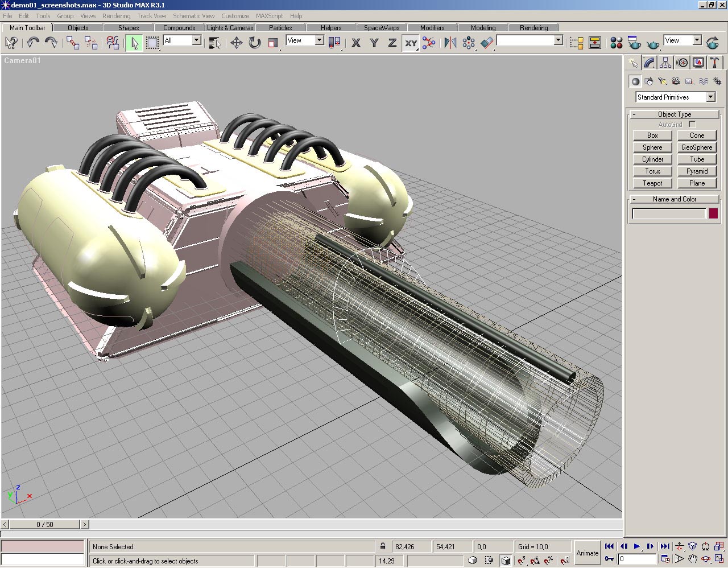The width and height of the screenshot is (728, 568).
Task: Open the Rendering menu
Action: [x=116, y=16]
